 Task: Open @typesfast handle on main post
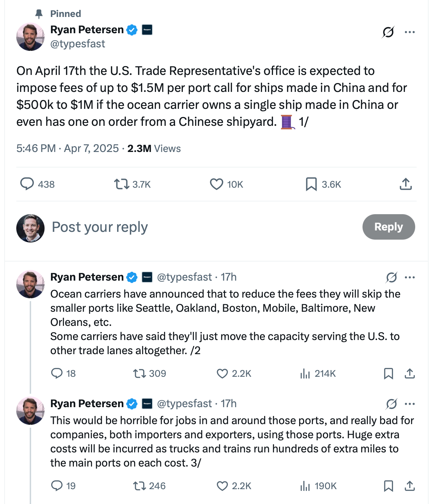coord(78,44)
